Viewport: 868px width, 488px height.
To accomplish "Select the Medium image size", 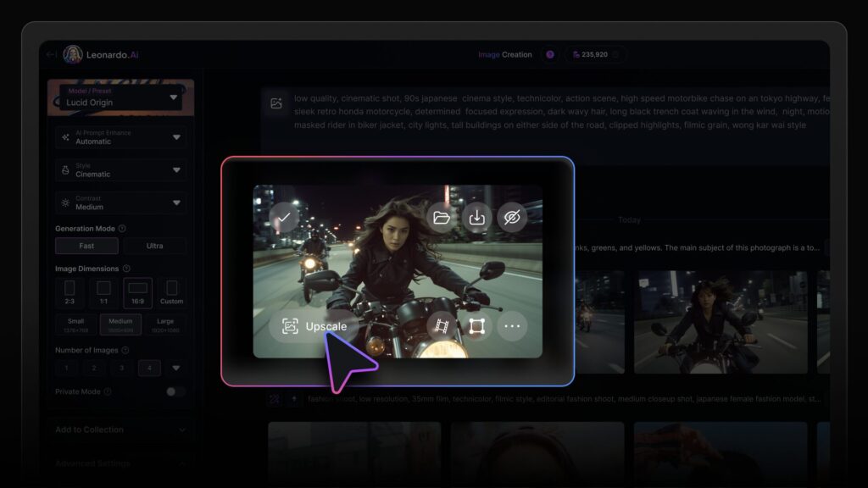I will 120,324.
